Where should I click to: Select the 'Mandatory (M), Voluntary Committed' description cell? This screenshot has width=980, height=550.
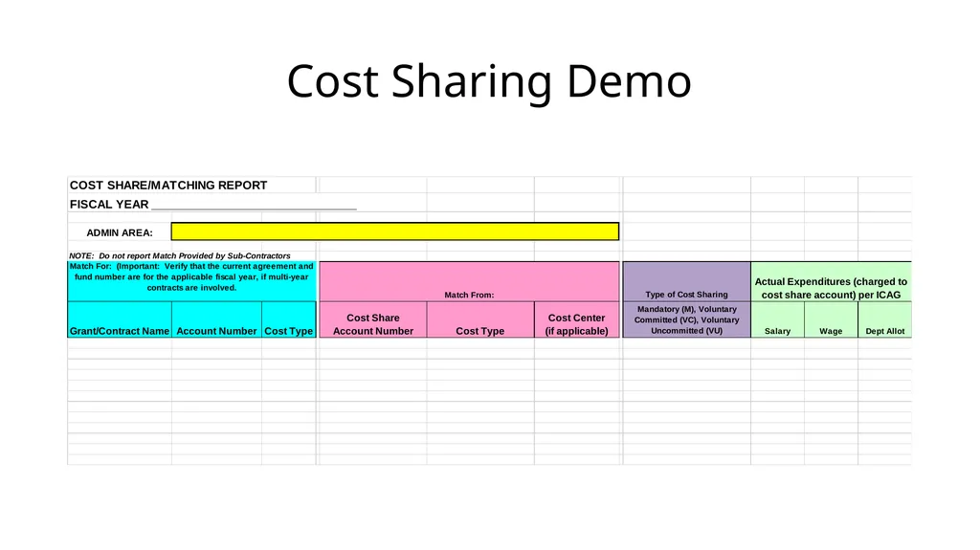(x=687, y=320)
